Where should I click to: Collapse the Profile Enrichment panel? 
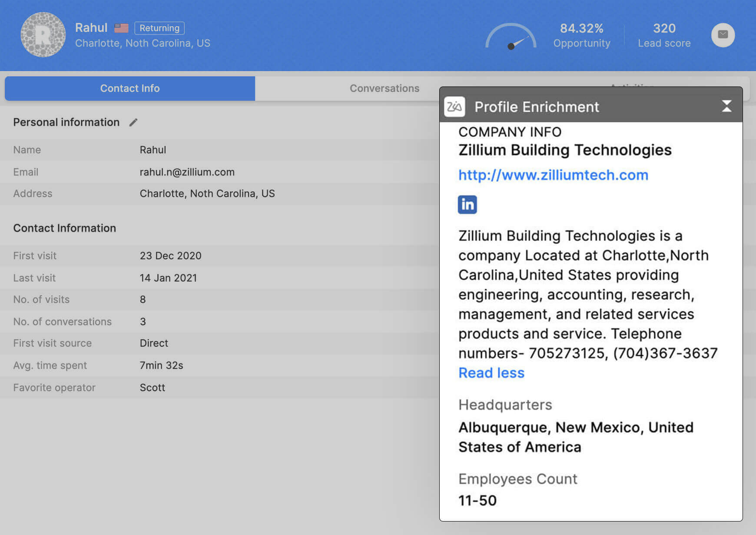(x=727, y=106)
